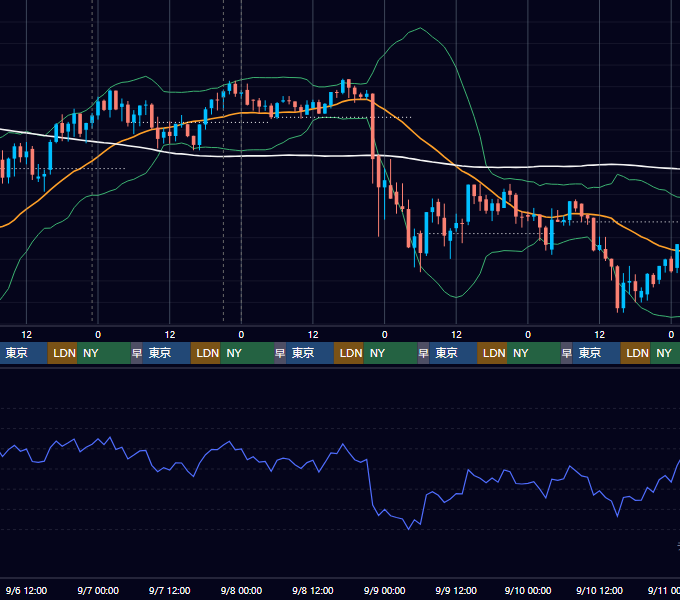The height and width of the screenshot is (600, 680).
Task: Click the 9/7 12:00 date label
Action: tap(170, 590)
